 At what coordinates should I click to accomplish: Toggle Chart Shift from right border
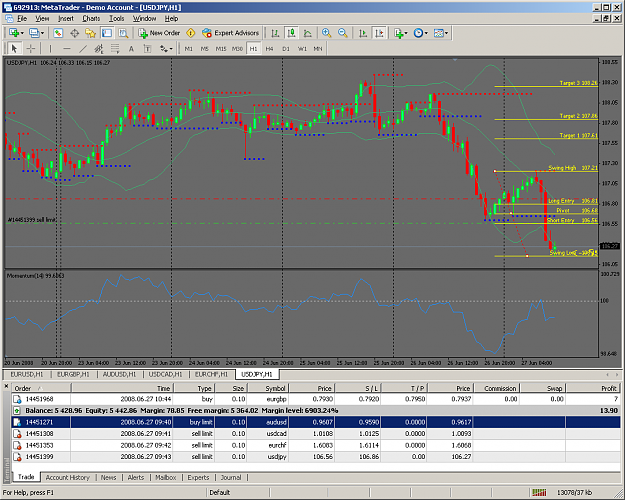tap(379, 33)
